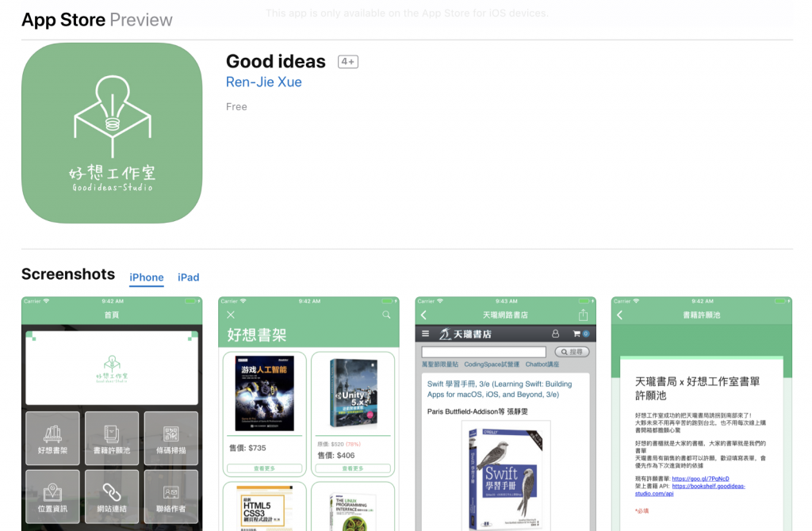
Task: Open developer link Ren-Jie Xue
Action: (x=263, y=82)
